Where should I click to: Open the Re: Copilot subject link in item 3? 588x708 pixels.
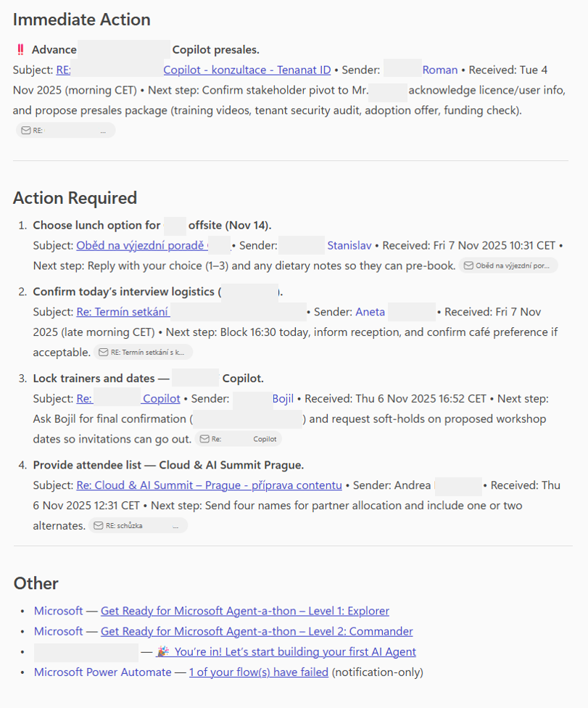(128, 399)
